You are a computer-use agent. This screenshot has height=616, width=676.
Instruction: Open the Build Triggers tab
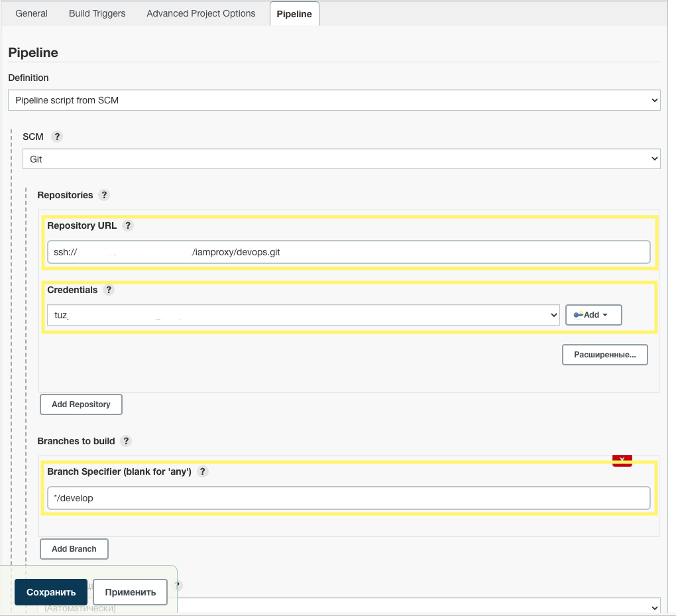pos(97,13)
